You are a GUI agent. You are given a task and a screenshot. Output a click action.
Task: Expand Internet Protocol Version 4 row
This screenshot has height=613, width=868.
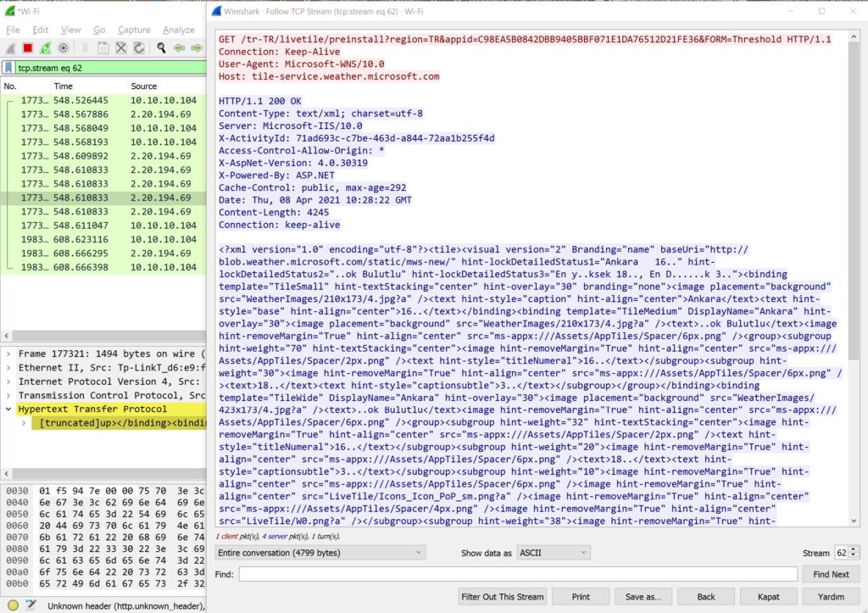[x=8, y=382]
